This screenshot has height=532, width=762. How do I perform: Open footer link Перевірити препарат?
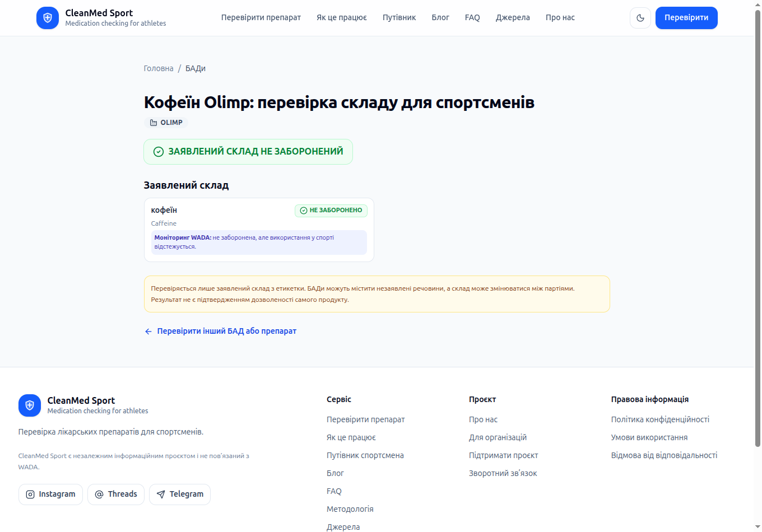point(365,419)
